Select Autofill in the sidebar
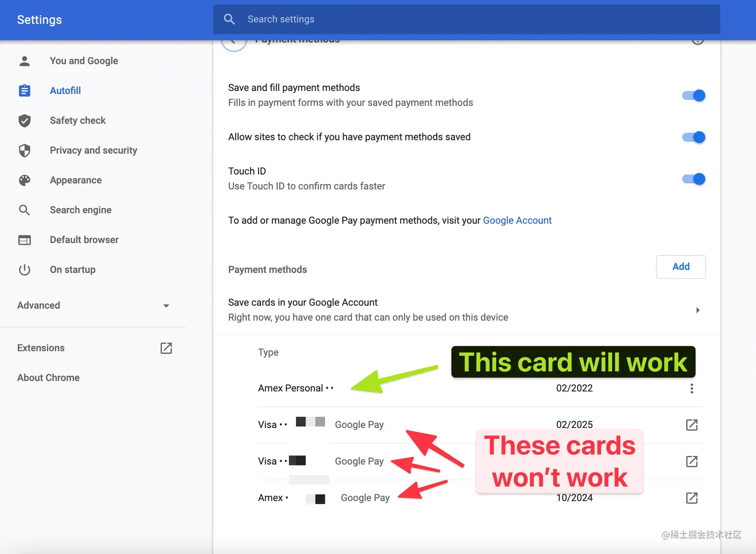 pyautogui.click(x=65, y=90)
